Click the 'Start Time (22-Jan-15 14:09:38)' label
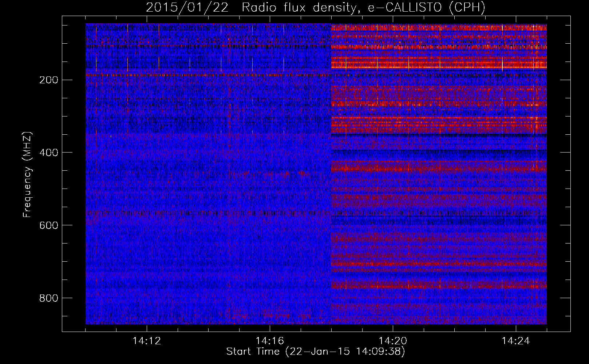The image size is (589, 364). (x=316, y=352)
